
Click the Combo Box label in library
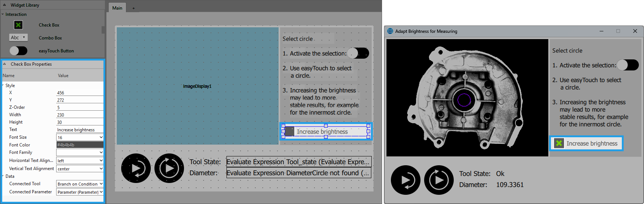click(x=50, y=38)
